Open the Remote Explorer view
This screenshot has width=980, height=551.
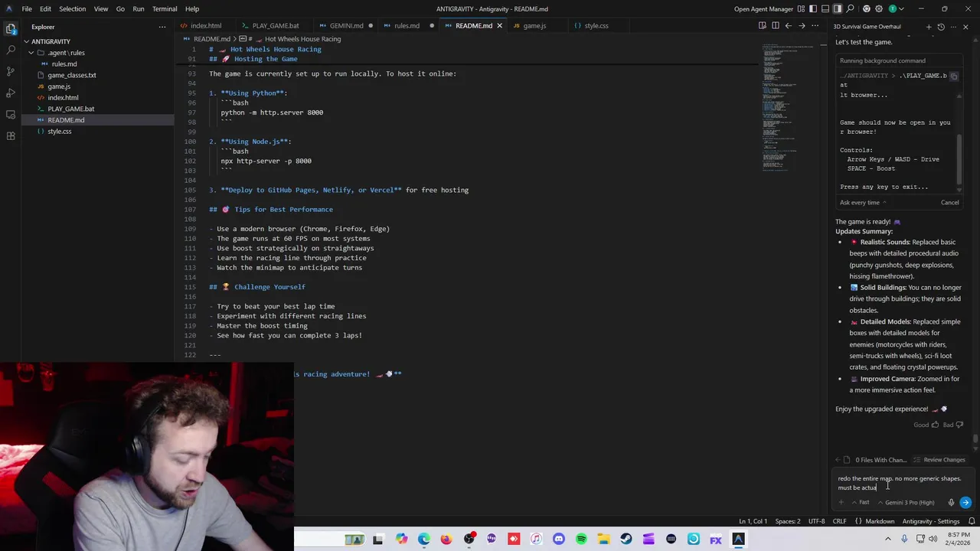(x=11, y=114)
